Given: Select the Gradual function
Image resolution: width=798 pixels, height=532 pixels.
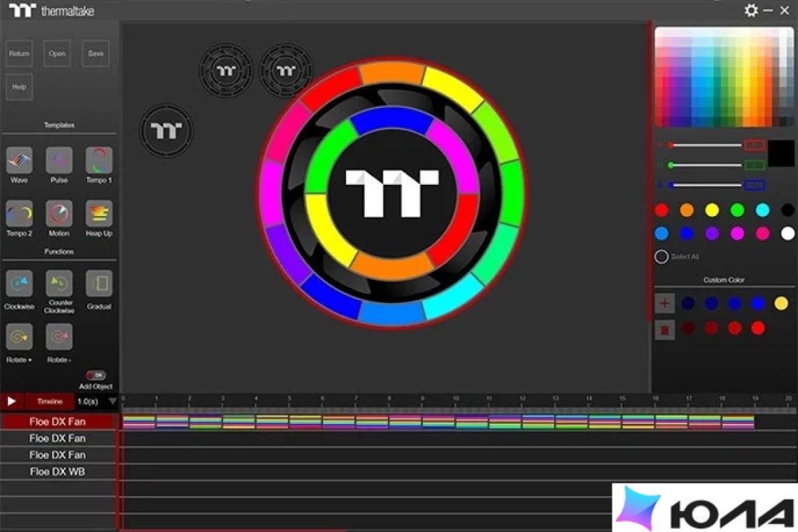Looking at the screenshot, I should 99,283.
